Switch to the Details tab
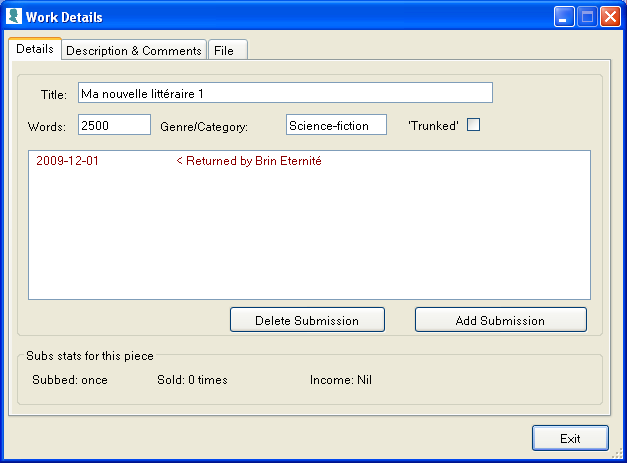This screenshot has height=463, width=627. [x=35, y=49]
